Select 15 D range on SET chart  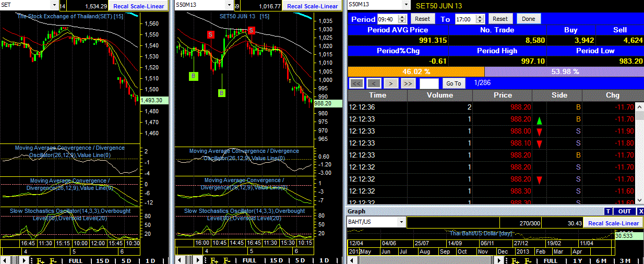click(103, 260)
